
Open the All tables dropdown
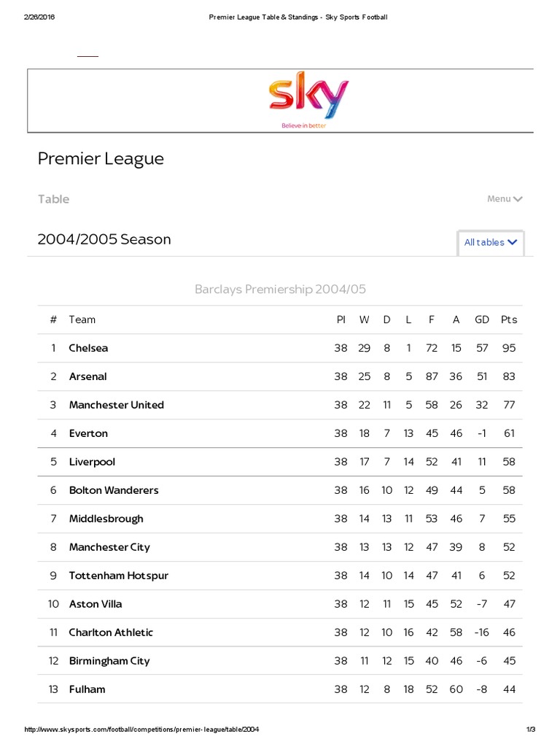click(x=491, y=242)
